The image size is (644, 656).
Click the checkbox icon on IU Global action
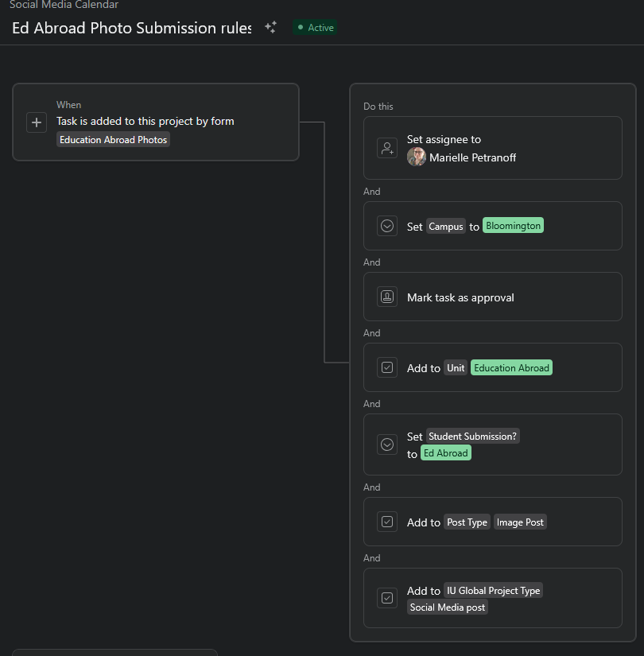tap(387, 598)
